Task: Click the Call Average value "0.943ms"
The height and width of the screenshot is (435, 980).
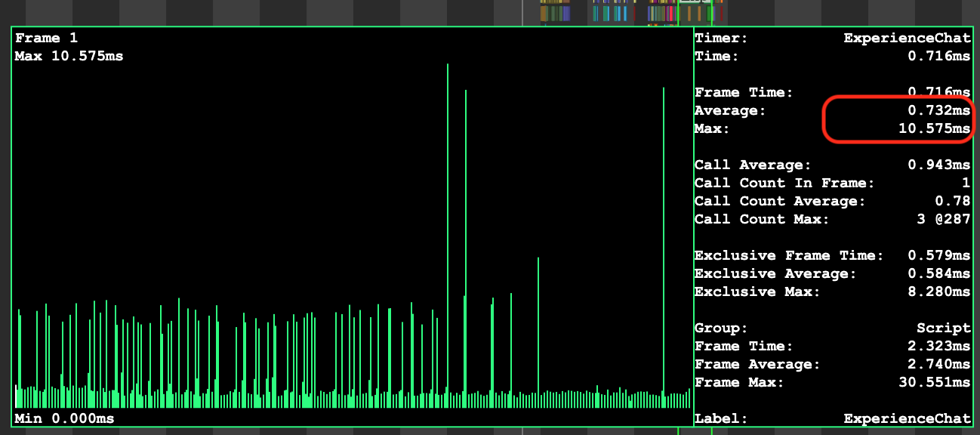Action: (x=939, y=165)
